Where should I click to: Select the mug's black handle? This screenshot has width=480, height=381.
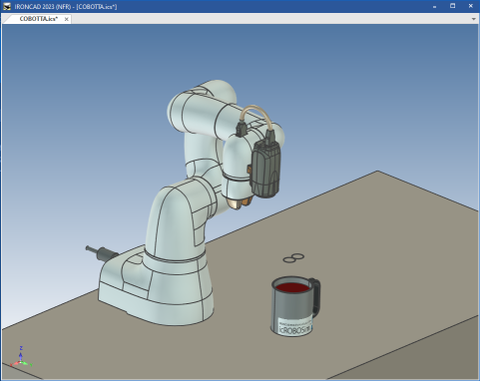316,297
